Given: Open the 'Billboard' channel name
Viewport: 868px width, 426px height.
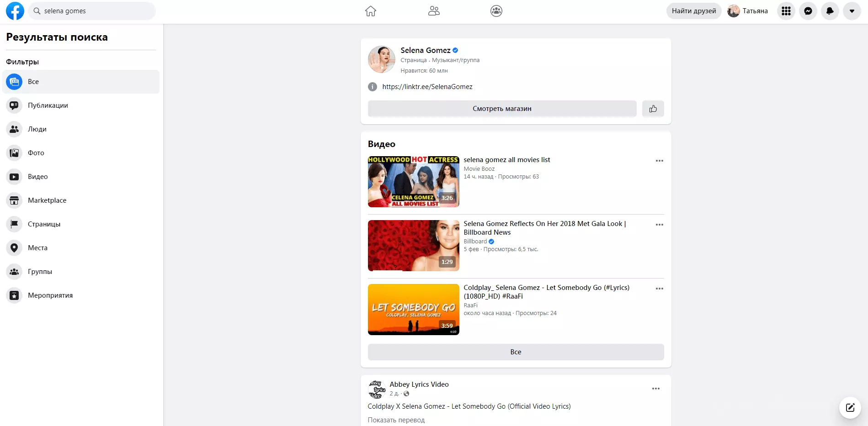Looking at the screenshot, I should (475, 242).
